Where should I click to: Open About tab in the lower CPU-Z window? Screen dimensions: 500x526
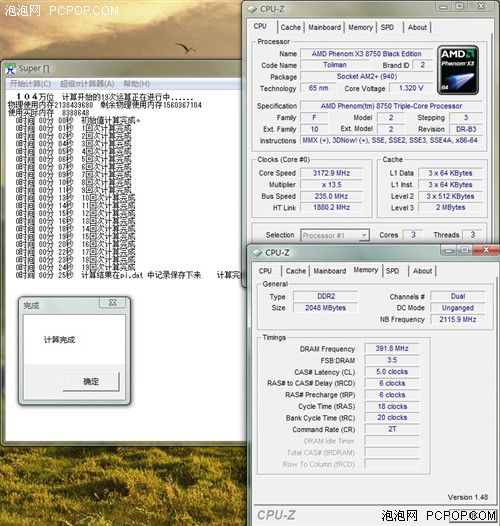(x=422, y=271)
